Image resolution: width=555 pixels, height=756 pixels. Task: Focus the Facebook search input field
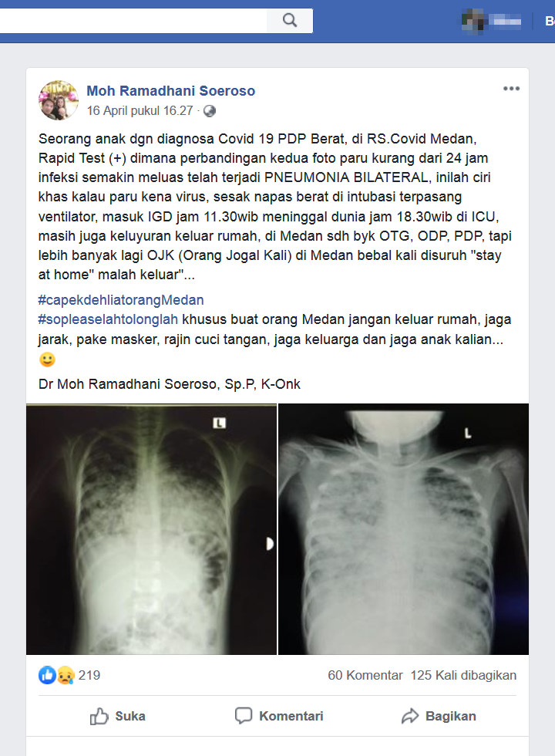coord(133,20)
